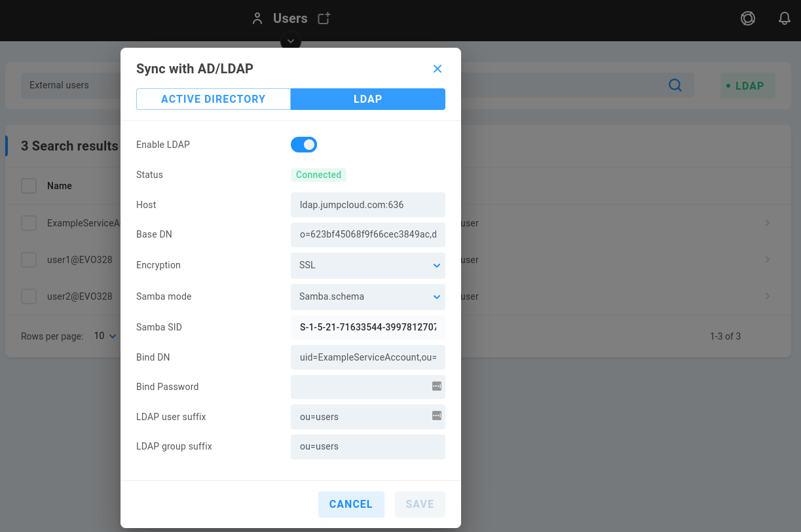Click the Name column header
The height and width of the screenshot is (532, 801).
tap(60, 186)
